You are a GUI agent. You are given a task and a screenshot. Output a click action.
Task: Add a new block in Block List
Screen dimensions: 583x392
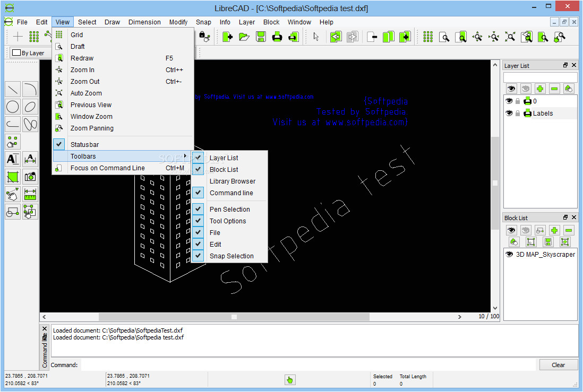[x=554, y=230]
